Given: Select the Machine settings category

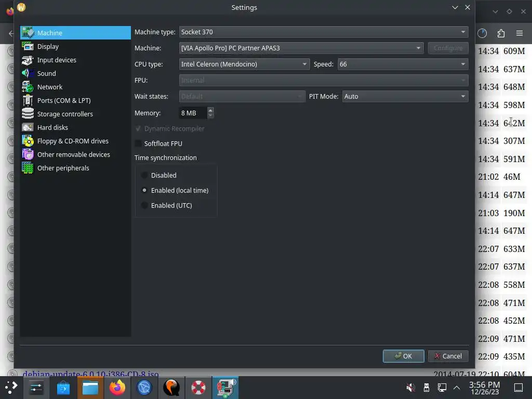Looking at the screenshot, I should click(x=75, y=33).
